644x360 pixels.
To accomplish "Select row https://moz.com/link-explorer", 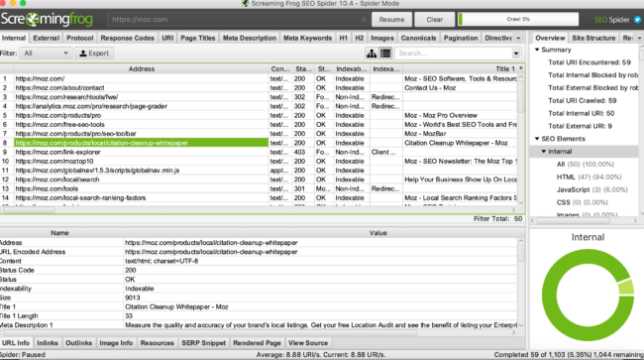I will pyautogui.click(x=259, y=152).
